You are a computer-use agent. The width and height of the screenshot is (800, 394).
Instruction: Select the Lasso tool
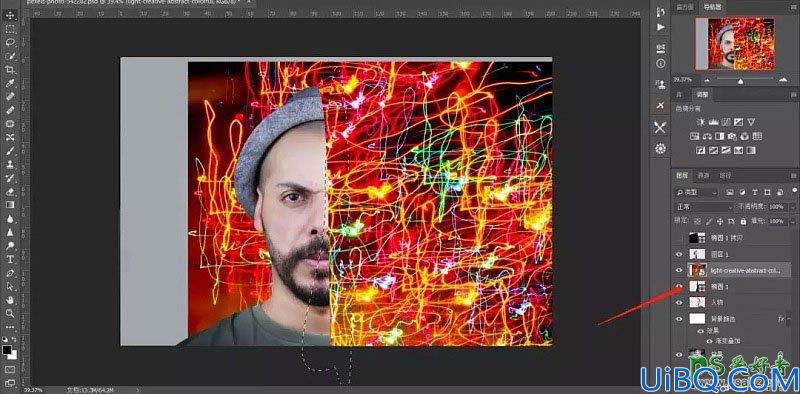(x=9, y=42)
